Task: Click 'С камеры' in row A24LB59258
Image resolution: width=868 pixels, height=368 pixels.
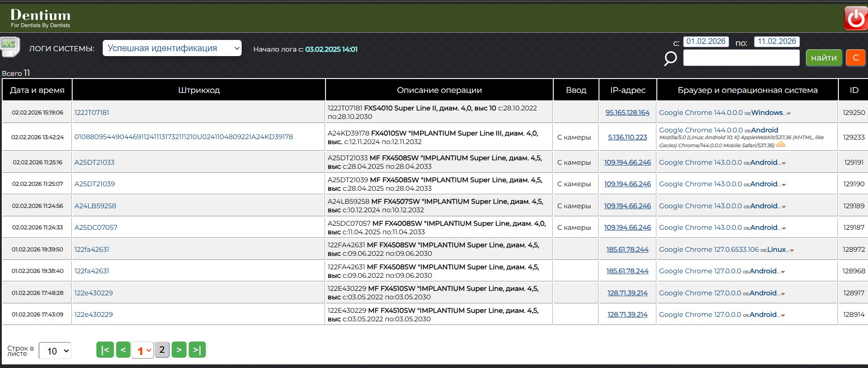Action: pos(574,206)
